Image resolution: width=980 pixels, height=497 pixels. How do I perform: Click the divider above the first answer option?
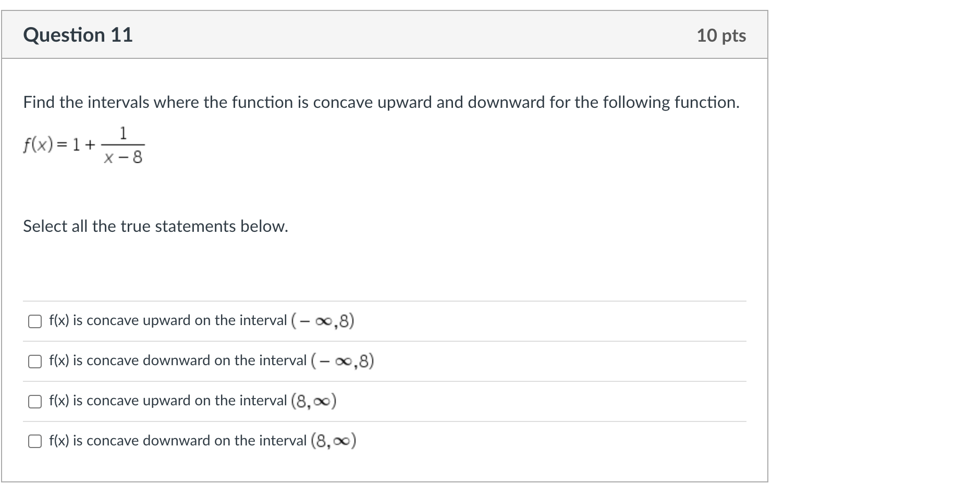point(385,301)
